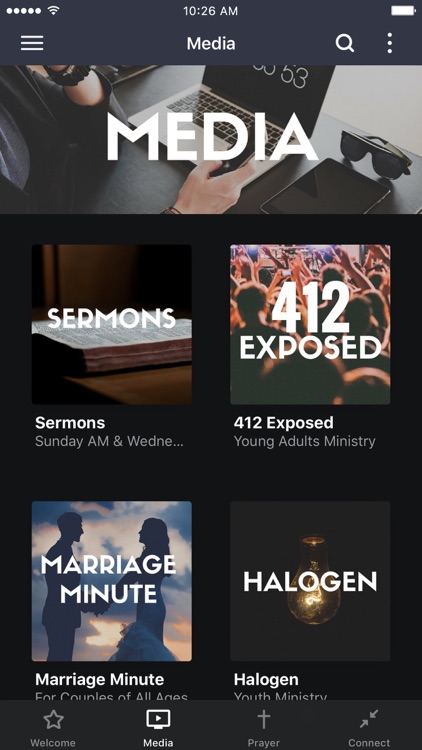Select the 412 Exposed title text
This screenshot has height=750, width=422.
(284, 423)
